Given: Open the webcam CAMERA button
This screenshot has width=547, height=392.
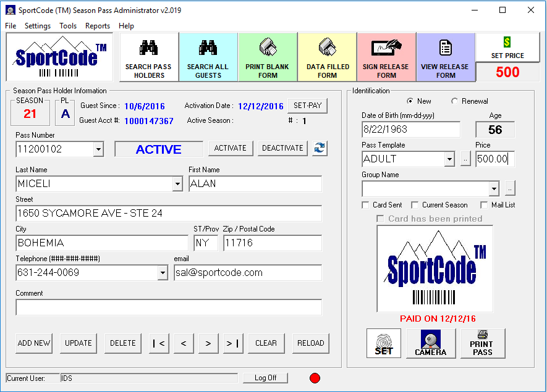Looking at the screenshot, I should 431,343.
